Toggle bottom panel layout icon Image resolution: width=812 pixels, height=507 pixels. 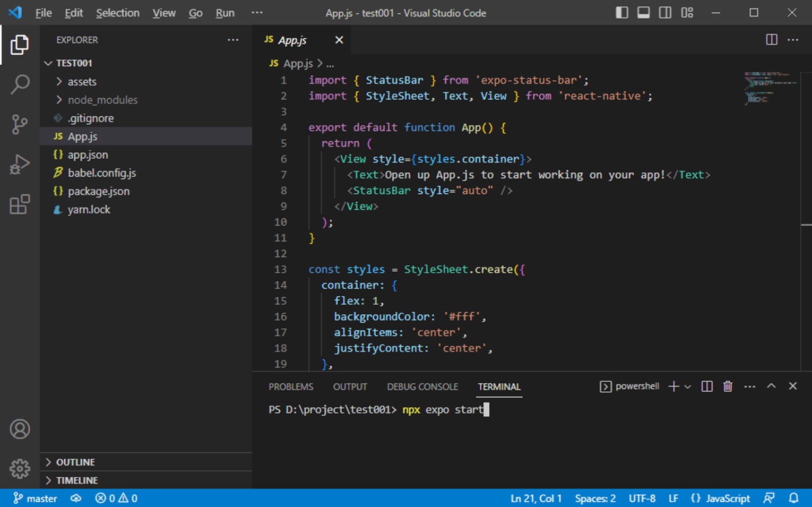(644, 13)
